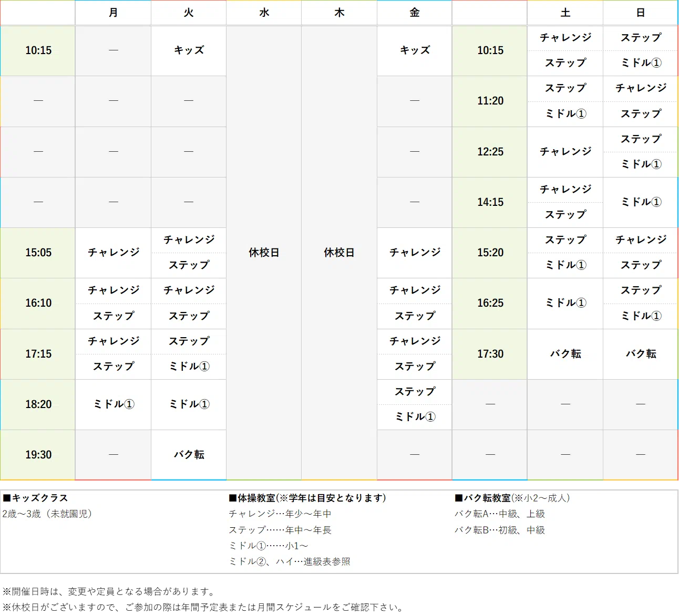Click the Saturday 17:30 バク転 class
The width and height of the screenshot is (679, 616).
[x=565, y=354]
